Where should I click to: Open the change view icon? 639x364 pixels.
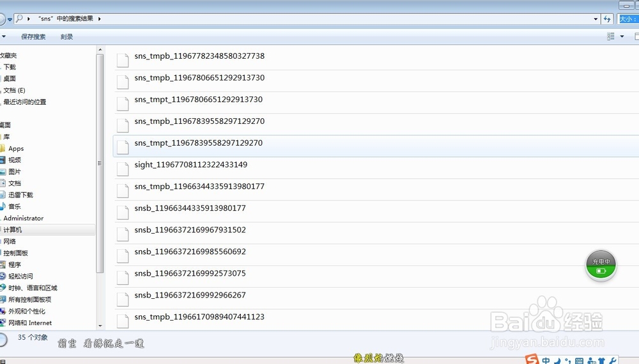pos(610,36)
